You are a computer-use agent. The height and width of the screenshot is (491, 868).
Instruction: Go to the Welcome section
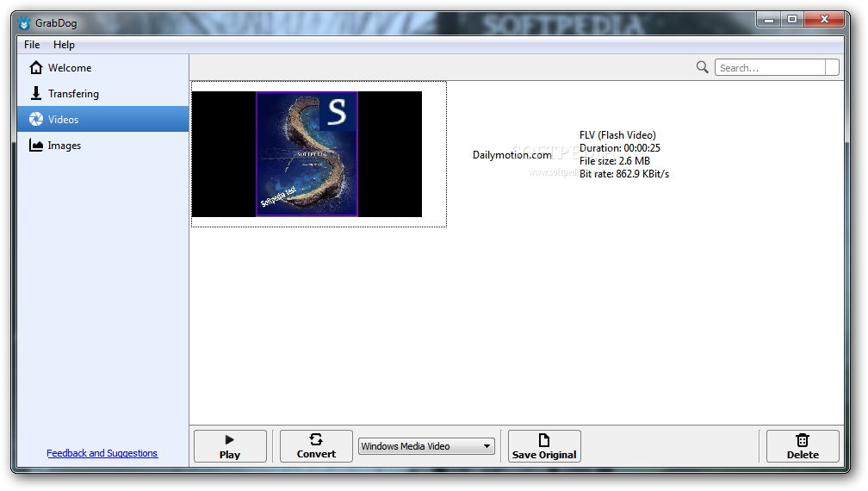(x=103, y=67)
